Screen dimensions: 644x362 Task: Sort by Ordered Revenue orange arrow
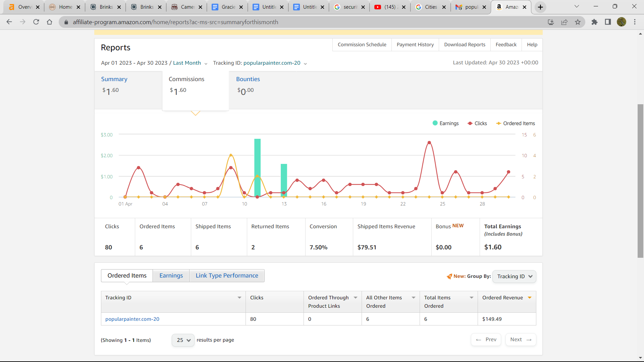point(530,298)
